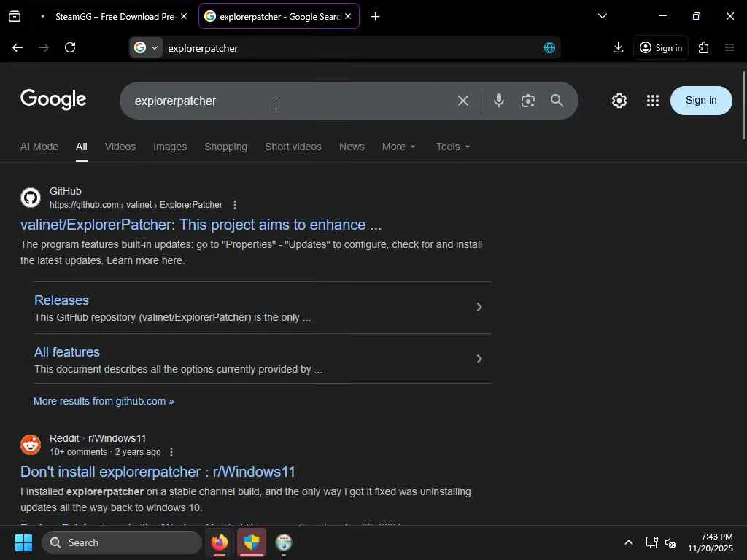
Task: Switch to News results
Action: tap(352, 147)
